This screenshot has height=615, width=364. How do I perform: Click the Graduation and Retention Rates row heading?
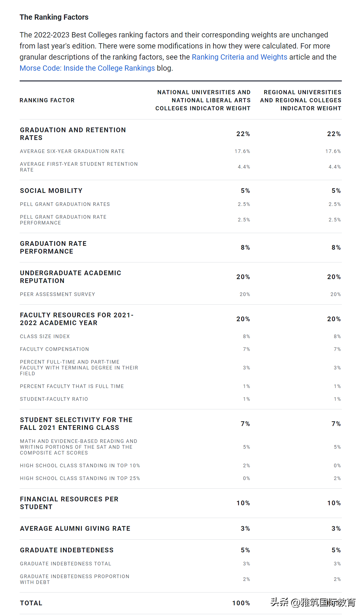[73, 134]
